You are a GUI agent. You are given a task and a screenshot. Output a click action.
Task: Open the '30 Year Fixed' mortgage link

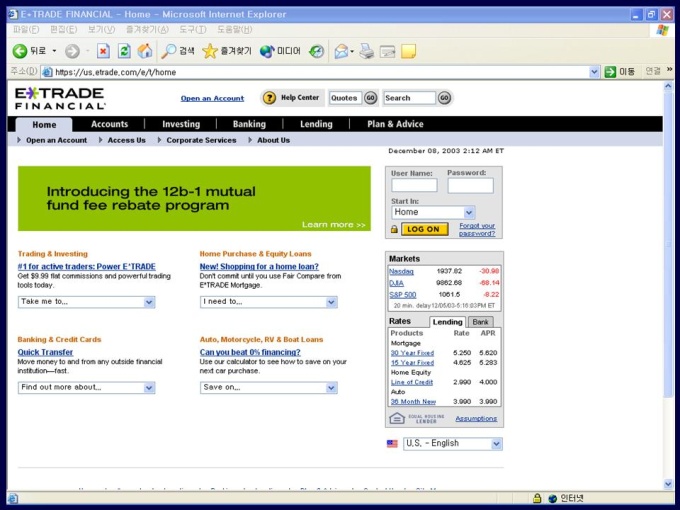[412, 353]
